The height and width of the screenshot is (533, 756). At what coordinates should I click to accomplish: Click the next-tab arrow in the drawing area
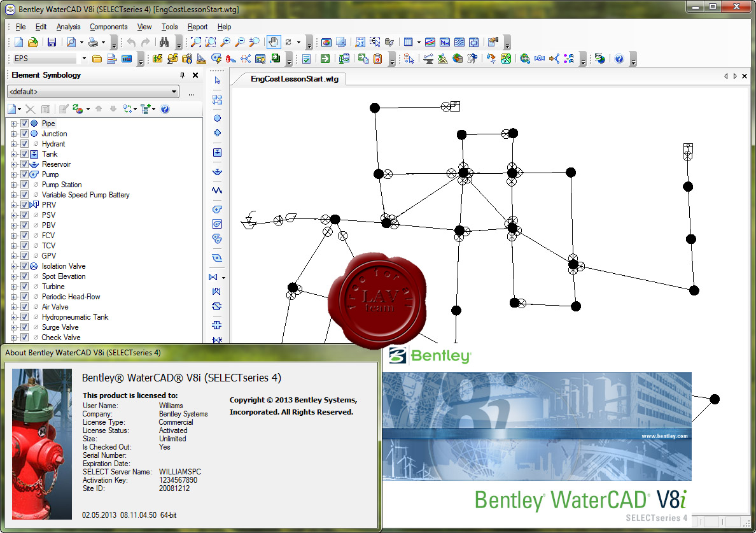click(735, 76)
